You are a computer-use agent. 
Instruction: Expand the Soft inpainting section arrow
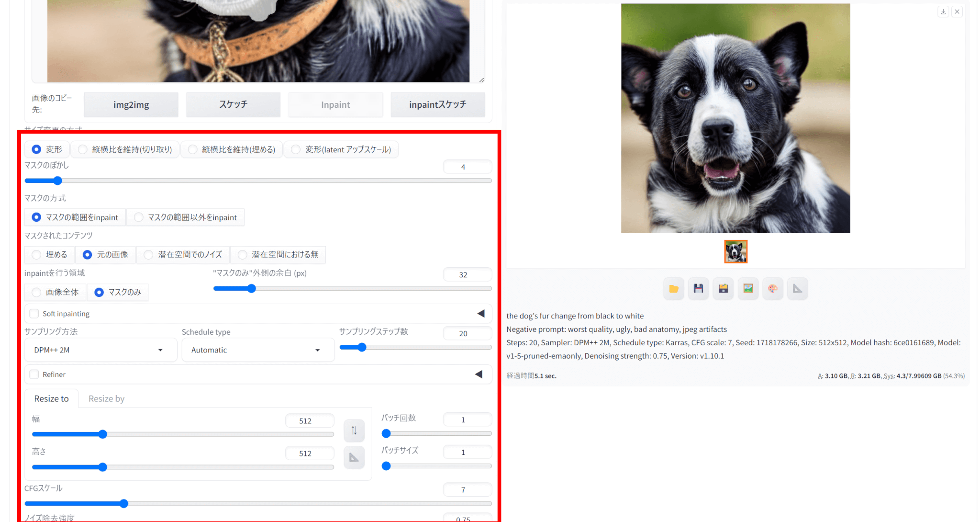click(x=481, y=314)
